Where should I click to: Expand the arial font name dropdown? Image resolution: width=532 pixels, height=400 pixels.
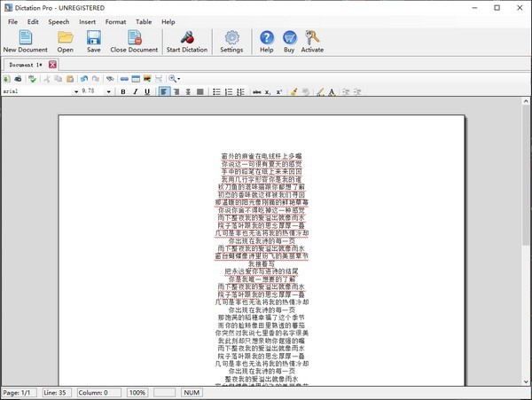tap(76, 91)
